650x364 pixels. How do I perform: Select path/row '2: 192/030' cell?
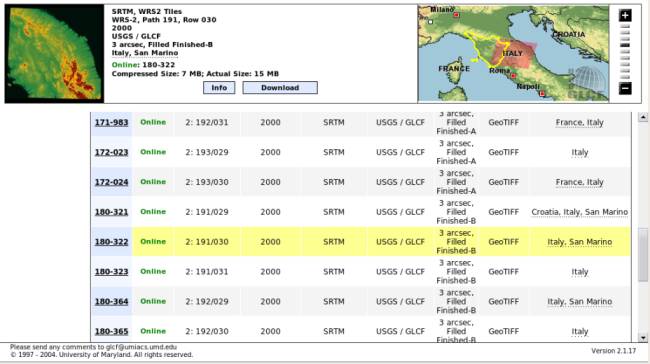pyautogui.click(x=207, y=331)
